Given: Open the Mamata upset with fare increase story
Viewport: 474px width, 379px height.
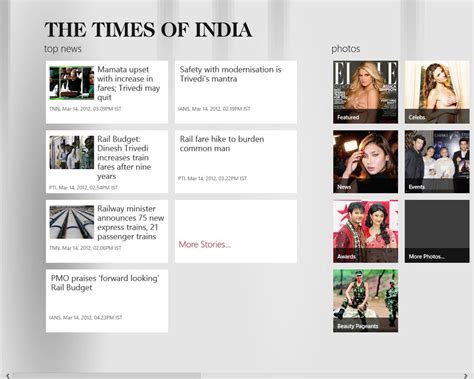Looking at the screenshot, I should tap(107, 92).
